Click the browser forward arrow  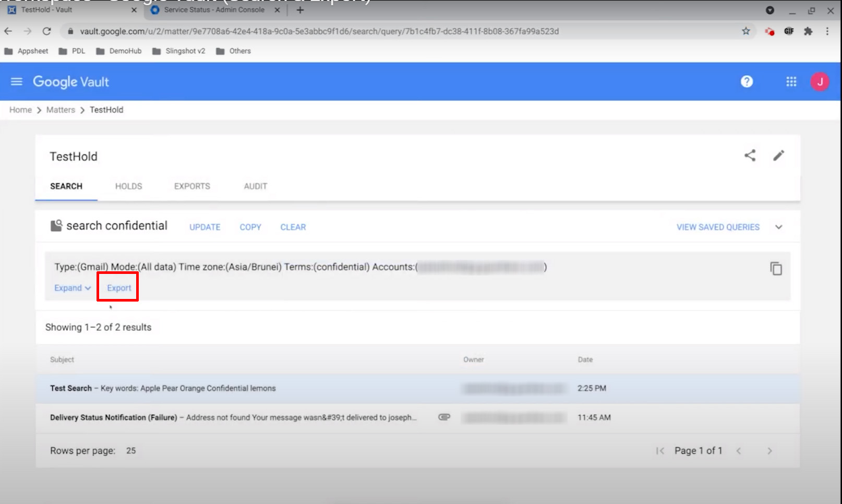[27, 31]
